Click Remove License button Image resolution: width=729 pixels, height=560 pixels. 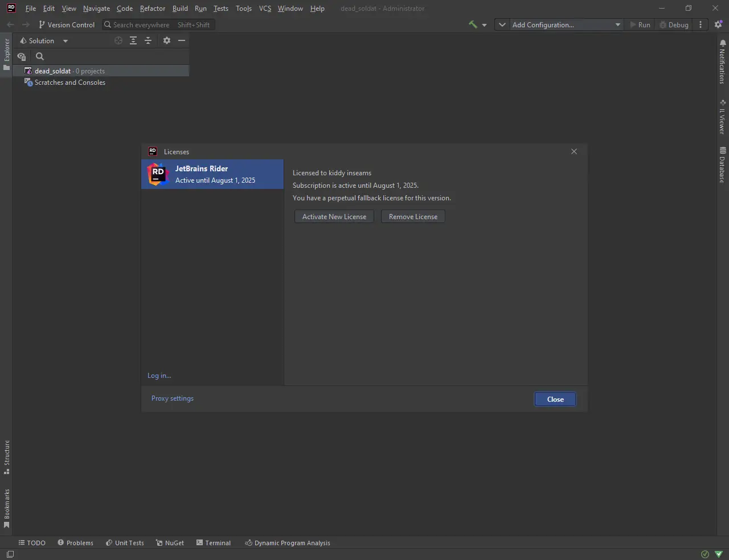point(413,217)
